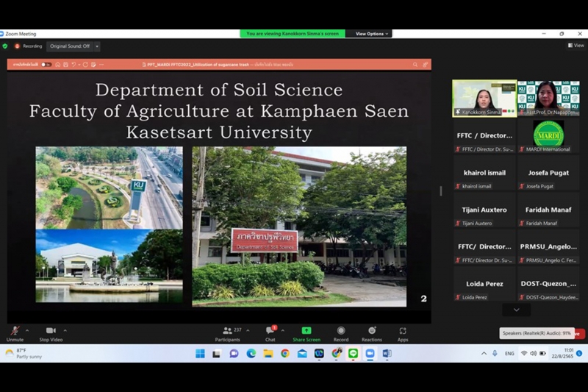Screen dimensions: 588x392
Task: Open the Reactions menu
Action: click(x=371, y=331)
